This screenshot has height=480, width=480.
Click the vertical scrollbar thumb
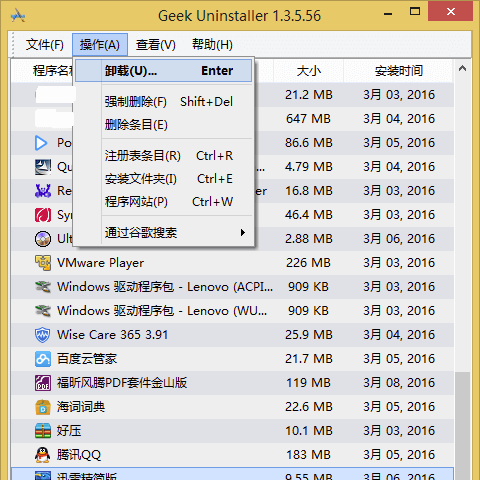pos(462,426)
